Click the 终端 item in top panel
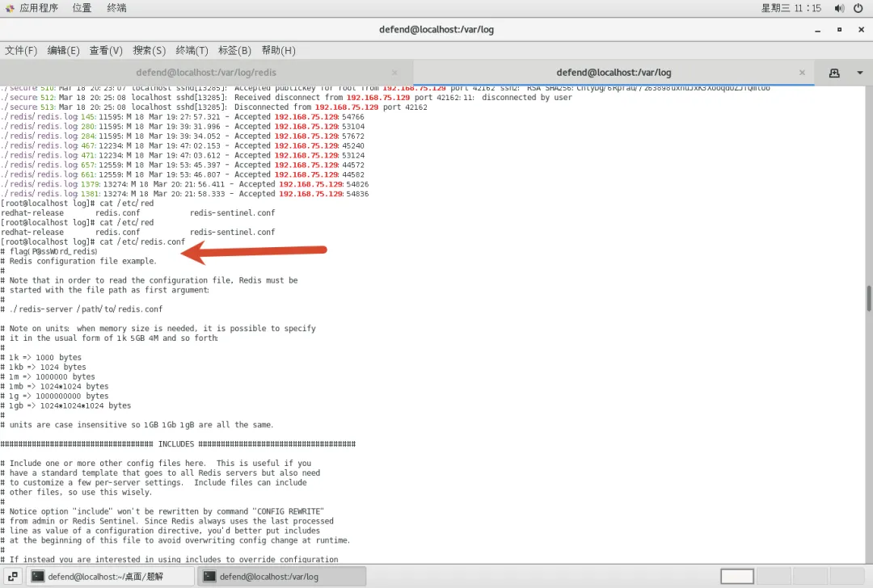Image resolution: width=873 pixels, height=588 pixels. (x=116, y=8)
